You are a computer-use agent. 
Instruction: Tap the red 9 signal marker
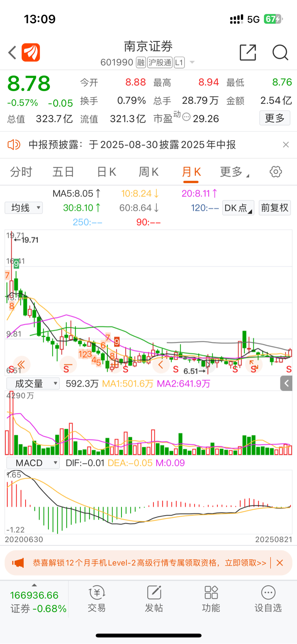(116, 342)
